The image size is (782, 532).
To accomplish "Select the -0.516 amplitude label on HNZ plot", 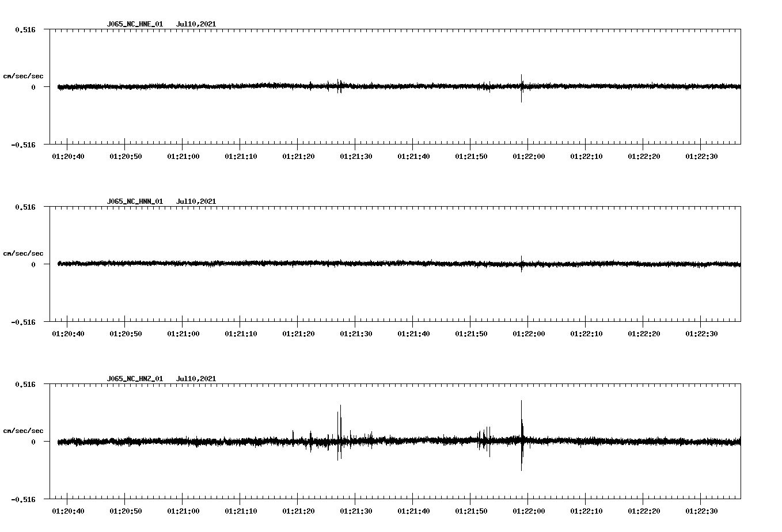I will point(24,500).
